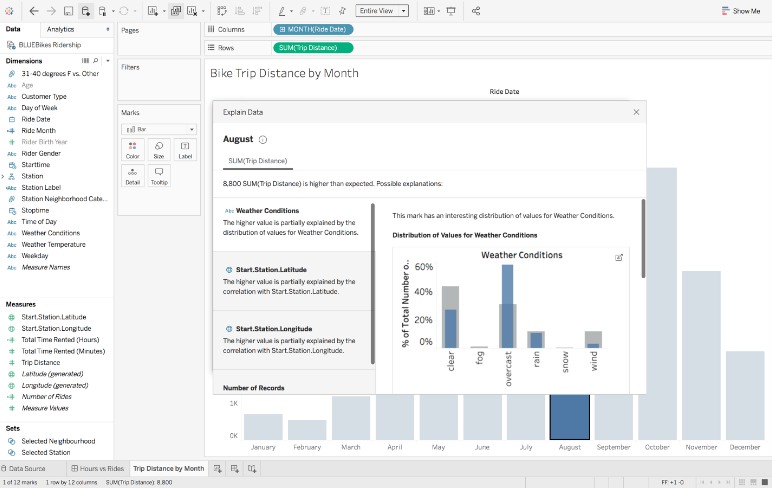Switch to the Data pane tab

13,29
